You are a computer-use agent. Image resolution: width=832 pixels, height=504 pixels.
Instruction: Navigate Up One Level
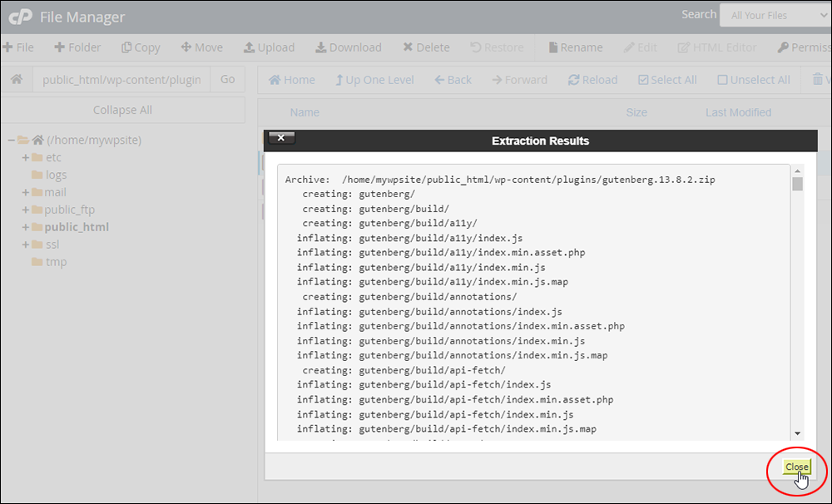coord(374,80)
